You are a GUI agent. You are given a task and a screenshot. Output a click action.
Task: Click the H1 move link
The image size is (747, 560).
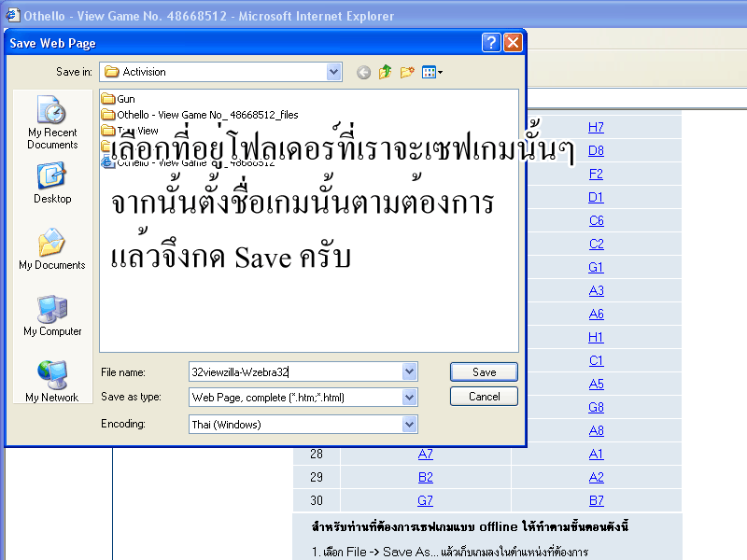596,337
